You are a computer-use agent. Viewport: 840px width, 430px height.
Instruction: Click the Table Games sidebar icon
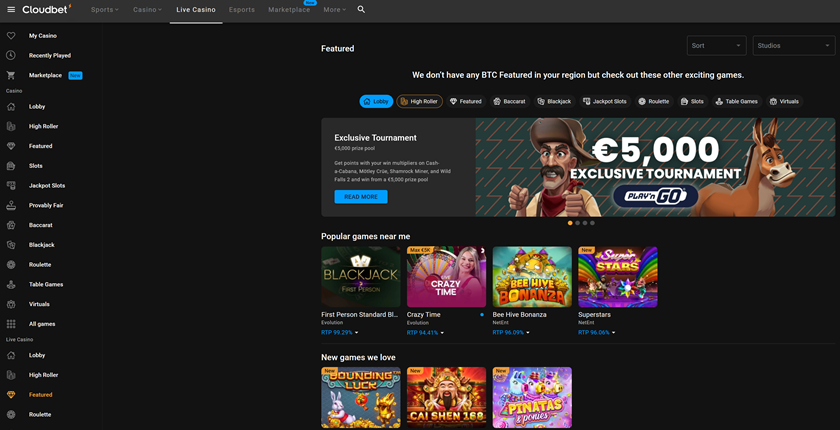(11, 285)
